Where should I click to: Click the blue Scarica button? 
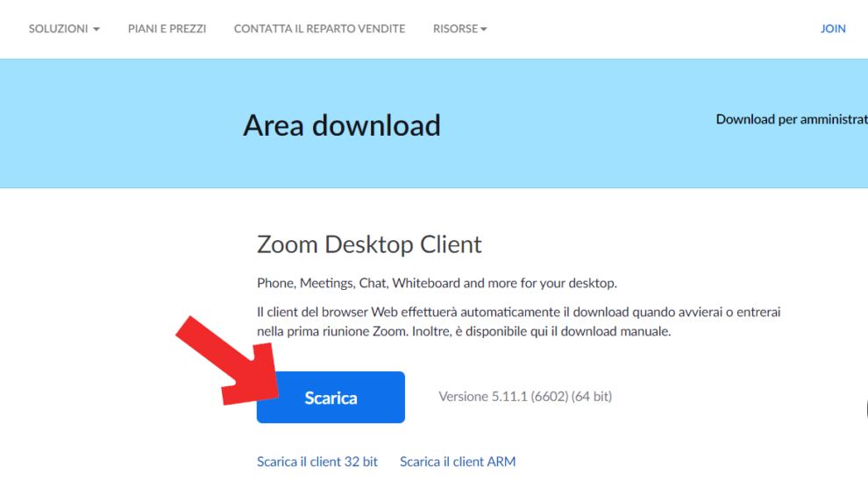[x=331, y=398]
